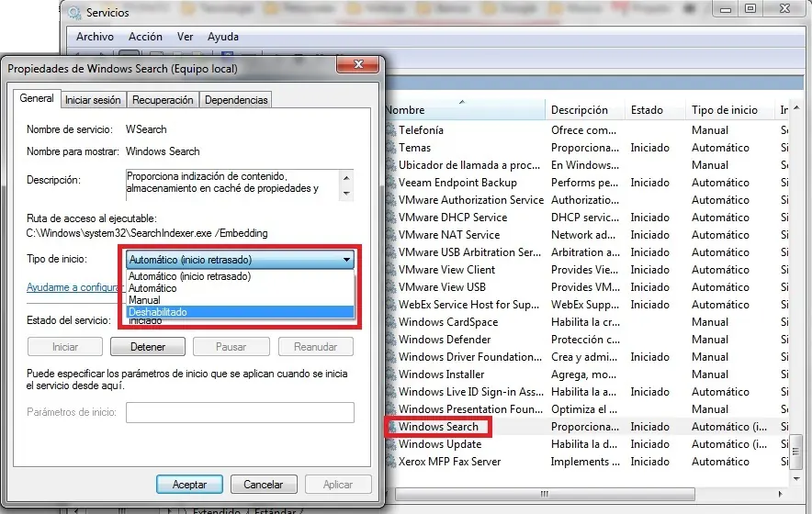Select Windows Live ID Sign-in Ass... row
Viewport: 812px width, 514px height.
[587, 392]
